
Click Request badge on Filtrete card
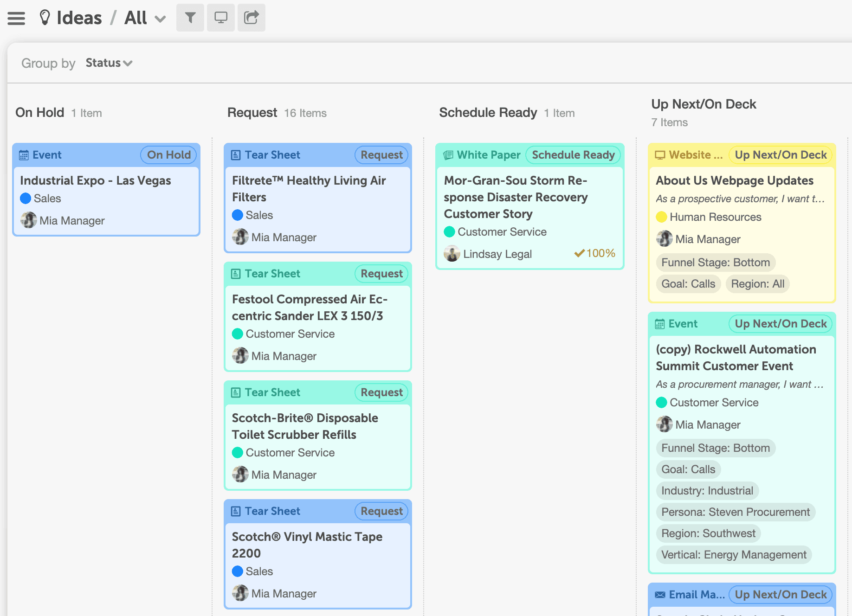[381, 155]
